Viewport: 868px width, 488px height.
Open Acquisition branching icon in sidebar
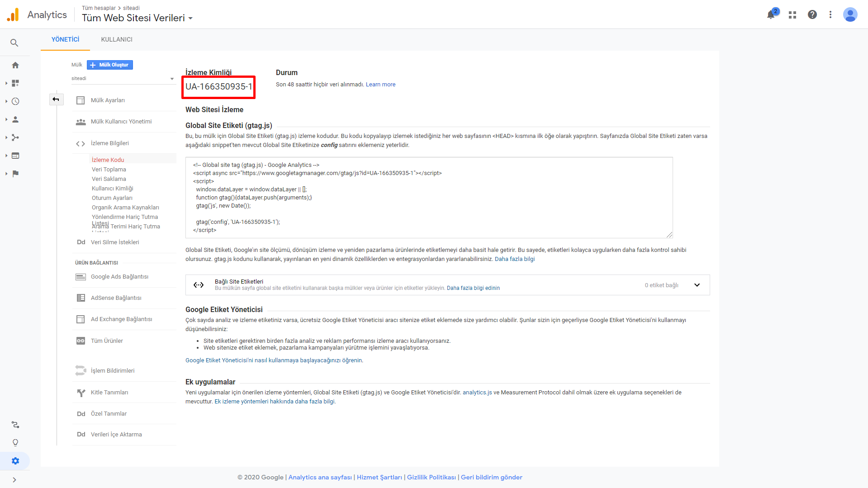tap(15, 137)
